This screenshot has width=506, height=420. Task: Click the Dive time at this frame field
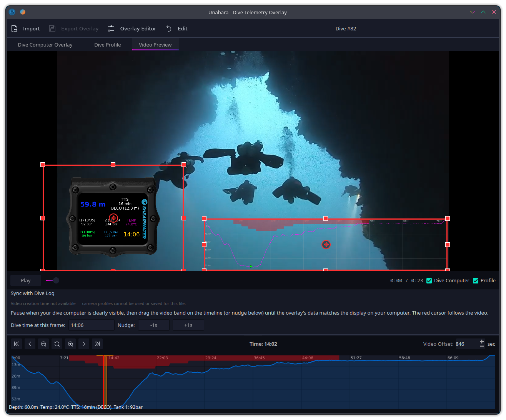point(92,325)
